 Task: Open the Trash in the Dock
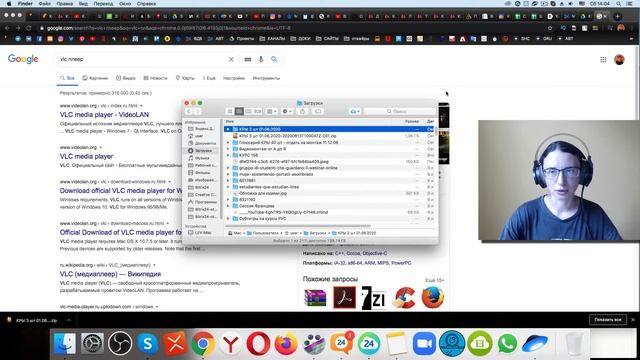575,343
